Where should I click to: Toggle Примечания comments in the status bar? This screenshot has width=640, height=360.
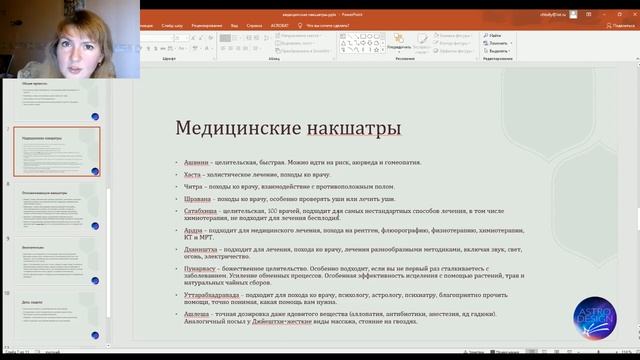(x=504, y=351)
